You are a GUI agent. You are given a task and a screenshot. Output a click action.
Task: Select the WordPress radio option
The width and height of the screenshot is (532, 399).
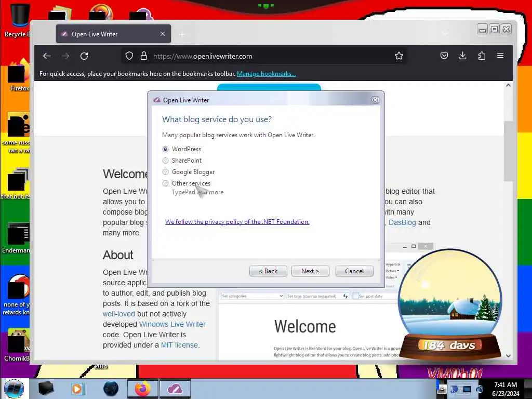pos(165,149)
